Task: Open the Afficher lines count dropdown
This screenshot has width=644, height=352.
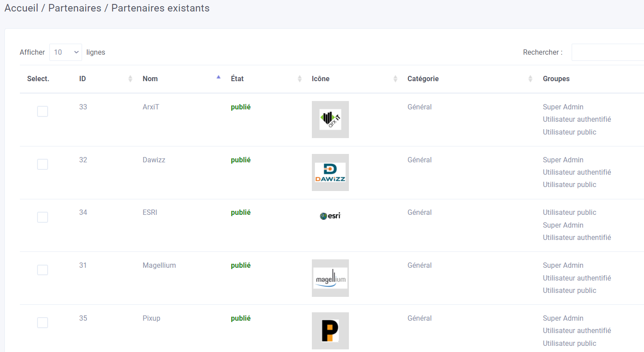Action: (66, 52)
